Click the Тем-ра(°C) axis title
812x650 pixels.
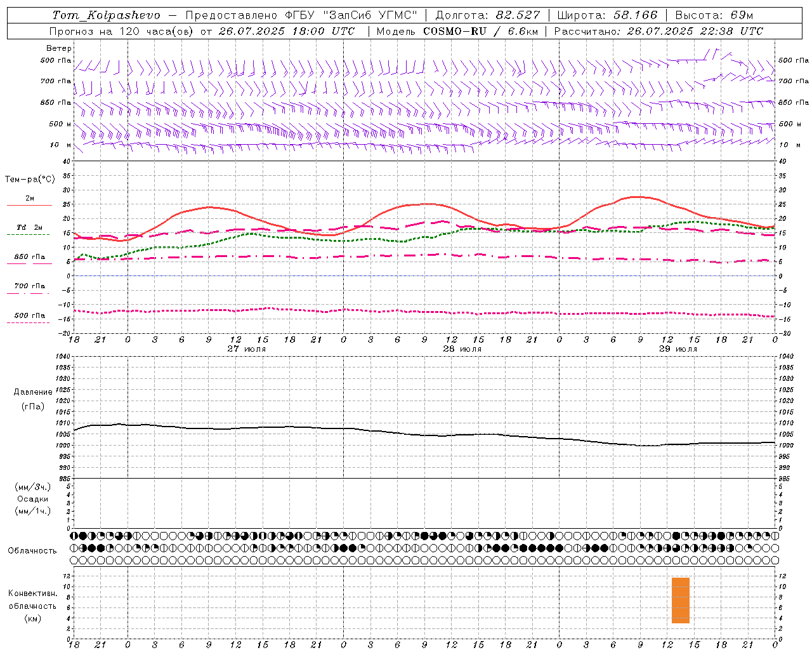(x=30, y=180)
